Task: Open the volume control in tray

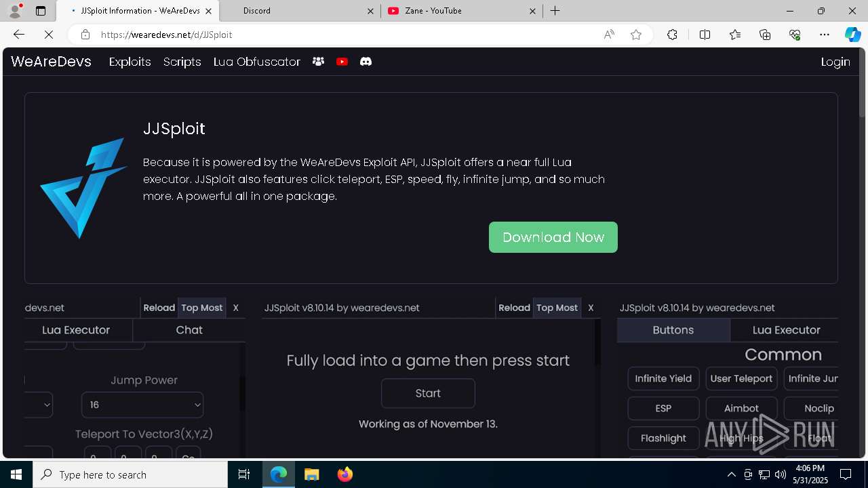Action: coord(781,474)
